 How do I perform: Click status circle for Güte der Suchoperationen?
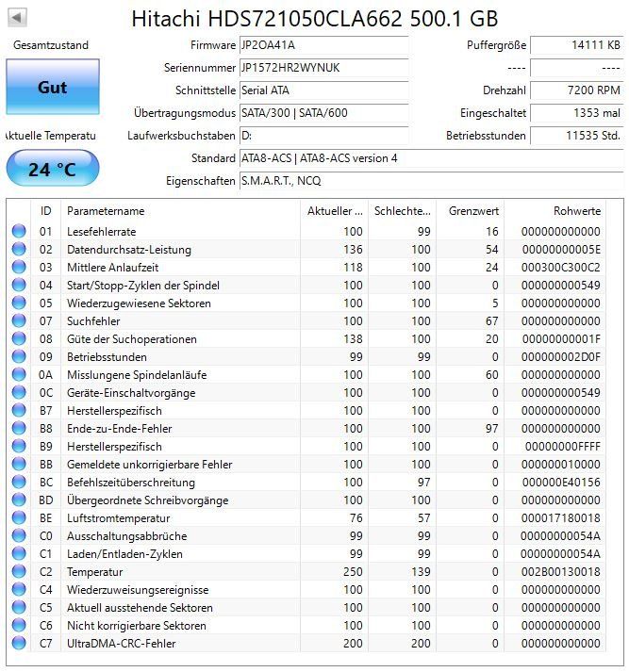(x=19, y=339)
